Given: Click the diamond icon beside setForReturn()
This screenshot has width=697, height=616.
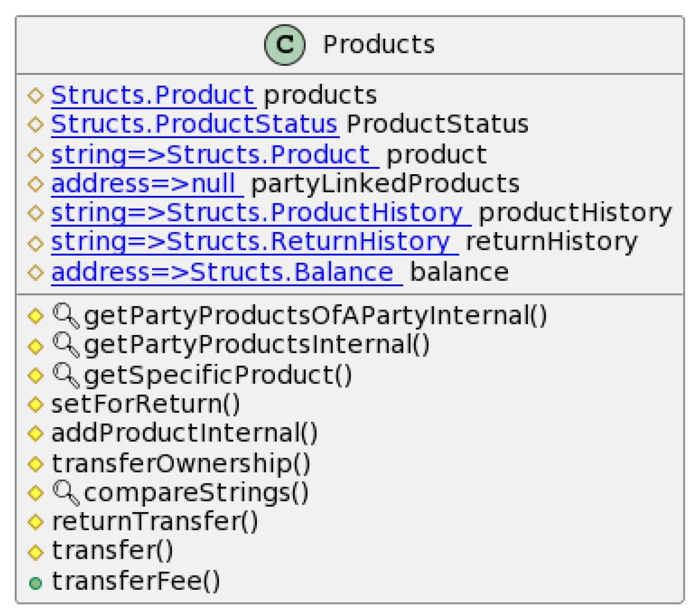Looking at the screenshot, I should 35,404.
